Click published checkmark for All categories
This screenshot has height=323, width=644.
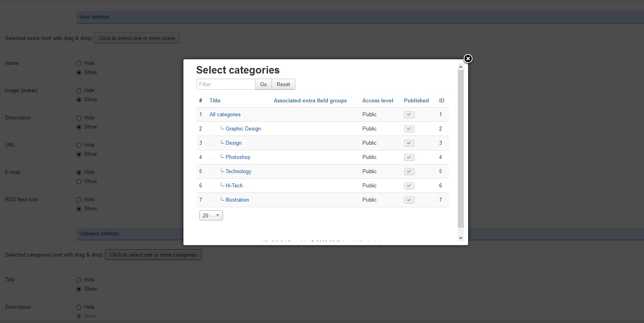tap(409, 115)
